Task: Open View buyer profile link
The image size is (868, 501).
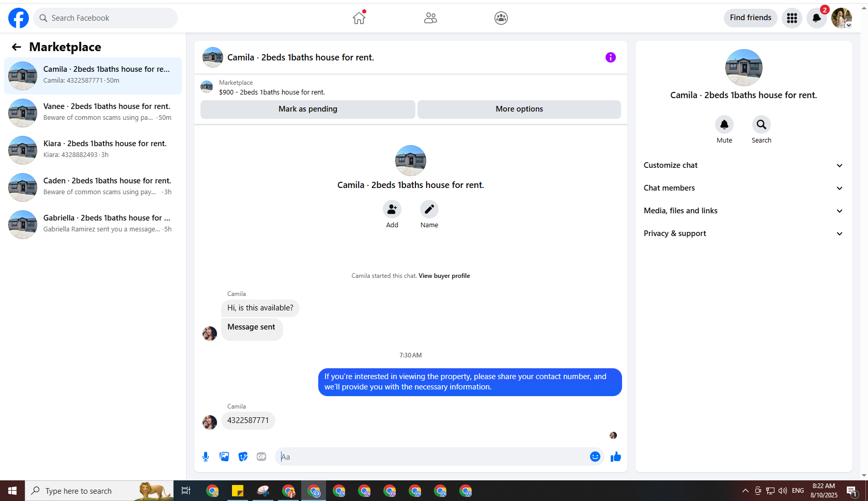Action: tap(444, 276)
